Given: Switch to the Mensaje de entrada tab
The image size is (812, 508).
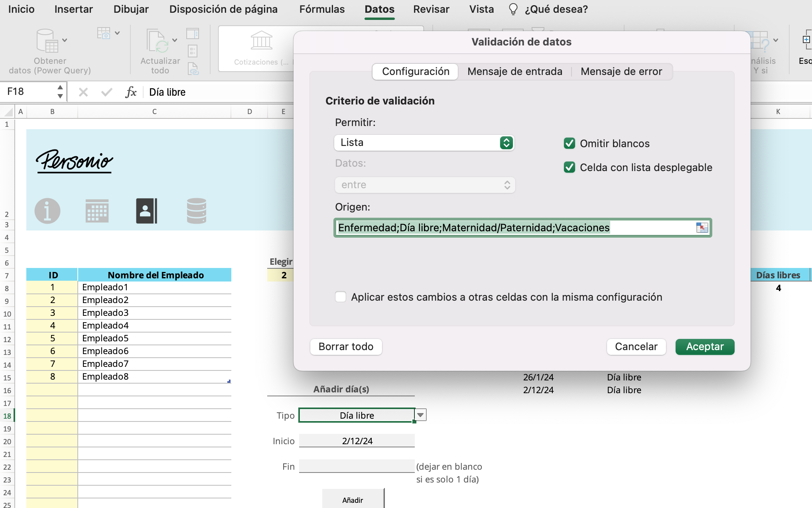Looking at the screenshot, I should [x=515, y=72].
